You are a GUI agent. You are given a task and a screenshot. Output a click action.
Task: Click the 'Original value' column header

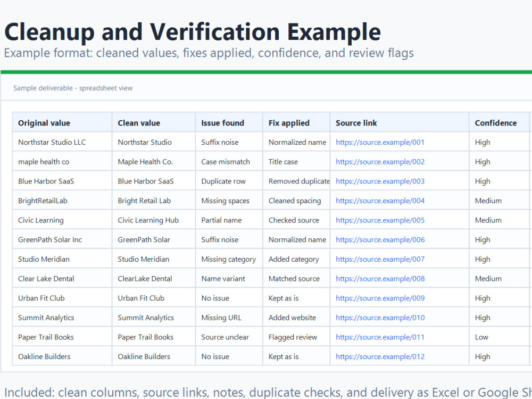click(62, 122)
